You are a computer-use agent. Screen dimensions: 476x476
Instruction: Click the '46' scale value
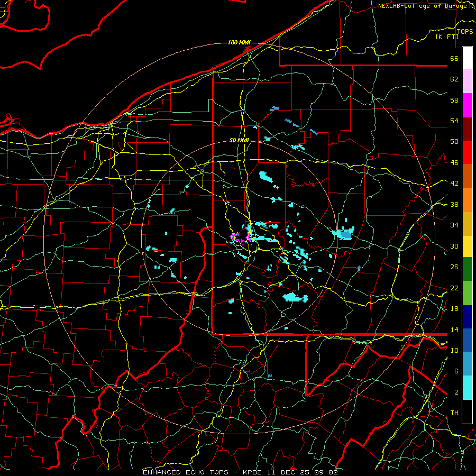454,163
